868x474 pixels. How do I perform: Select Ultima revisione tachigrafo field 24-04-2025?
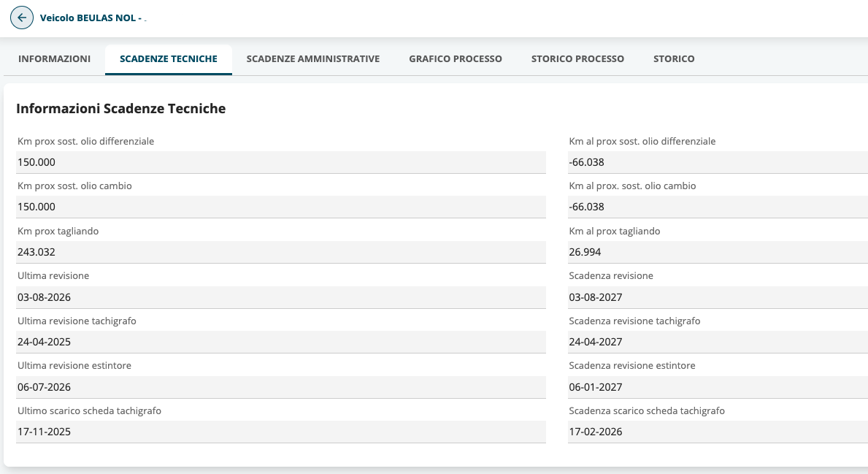281,342
